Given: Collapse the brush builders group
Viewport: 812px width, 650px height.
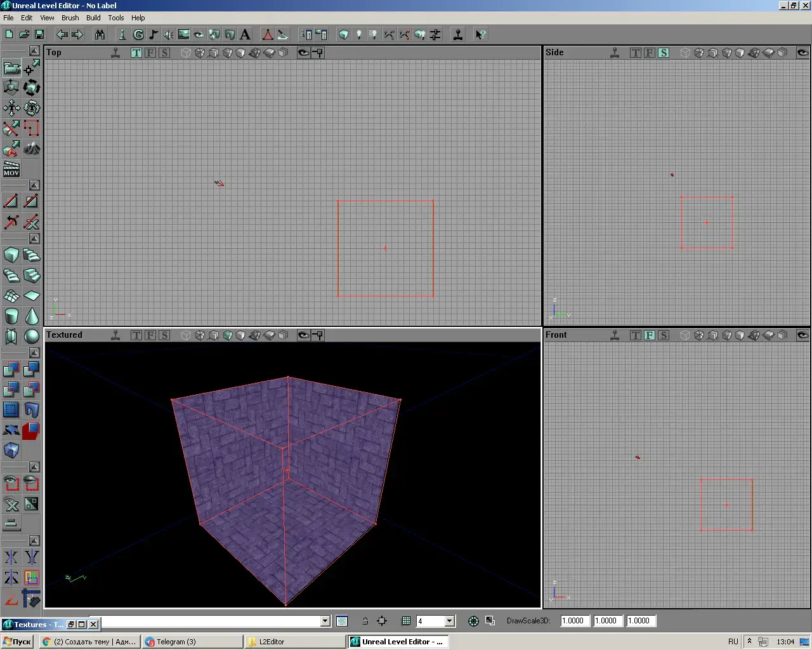Looking at the screenshot, I should tap(34, 239).
